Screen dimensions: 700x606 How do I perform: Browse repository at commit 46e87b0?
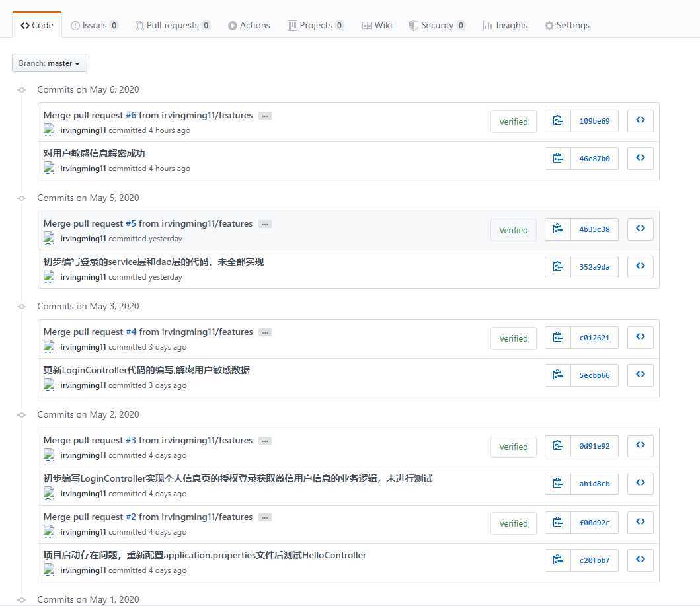(x=640, y=158)
